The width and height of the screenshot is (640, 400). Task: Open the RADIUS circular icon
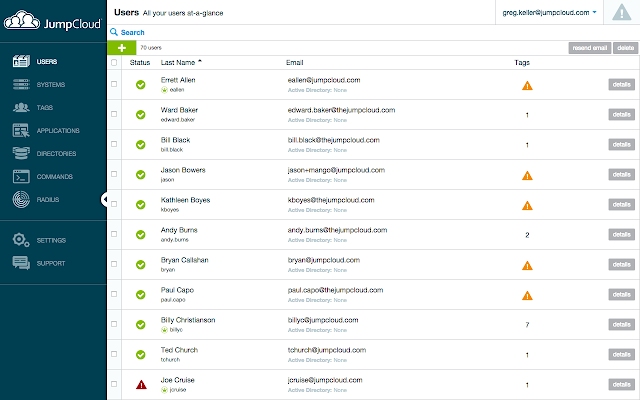[21, 200]
